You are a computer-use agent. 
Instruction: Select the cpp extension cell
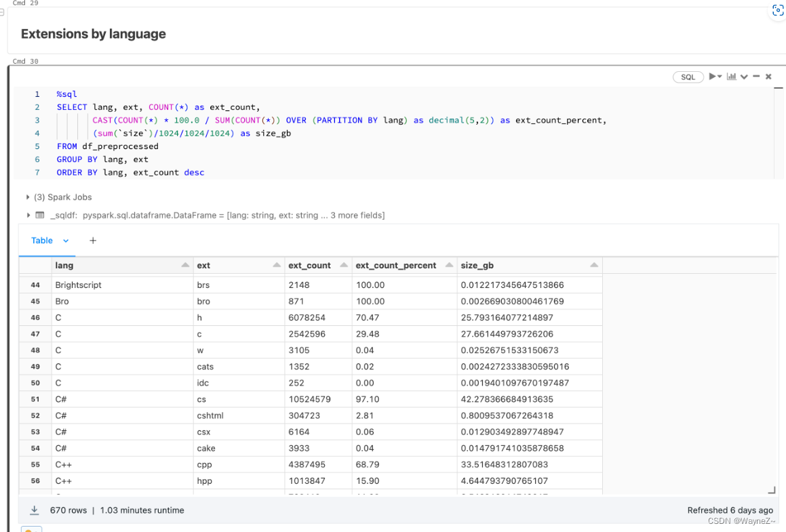pyautogui.click(x=239, y=465)
